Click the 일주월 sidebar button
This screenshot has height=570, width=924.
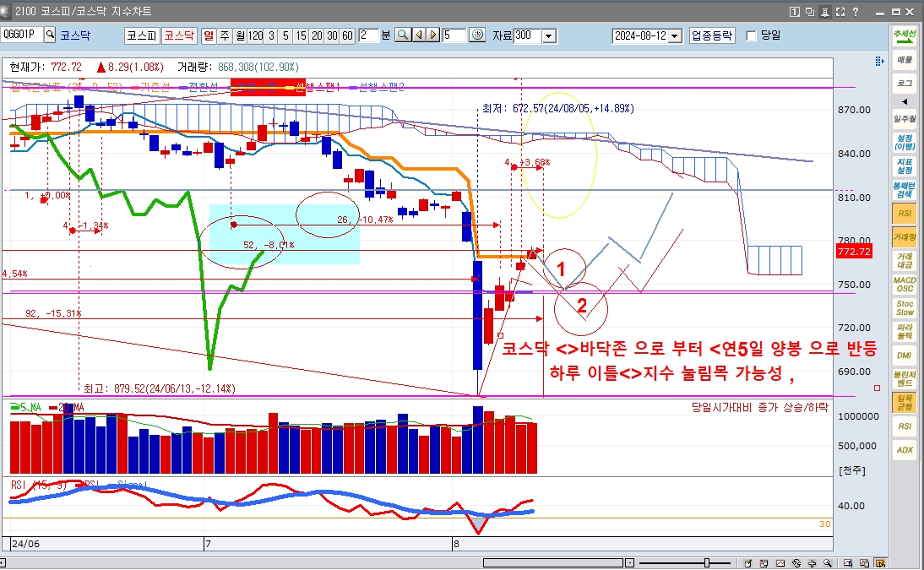pos(905,119)
